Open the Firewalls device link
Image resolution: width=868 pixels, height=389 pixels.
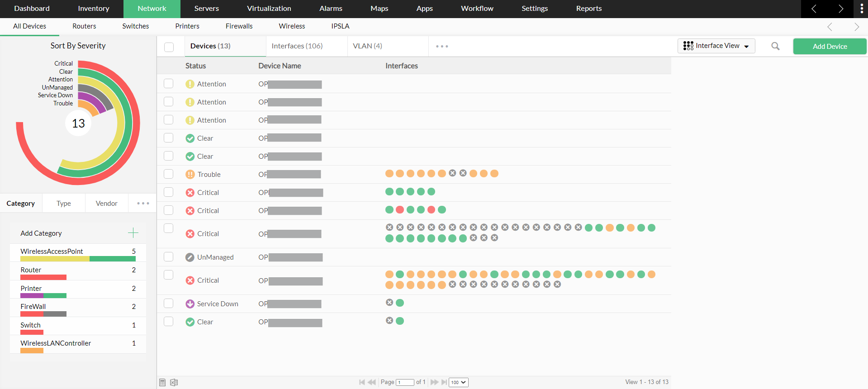tap(239, 26)
